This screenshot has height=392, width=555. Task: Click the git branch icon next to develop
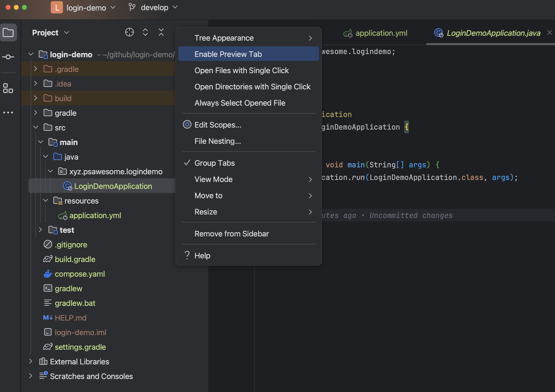(132, 8)
